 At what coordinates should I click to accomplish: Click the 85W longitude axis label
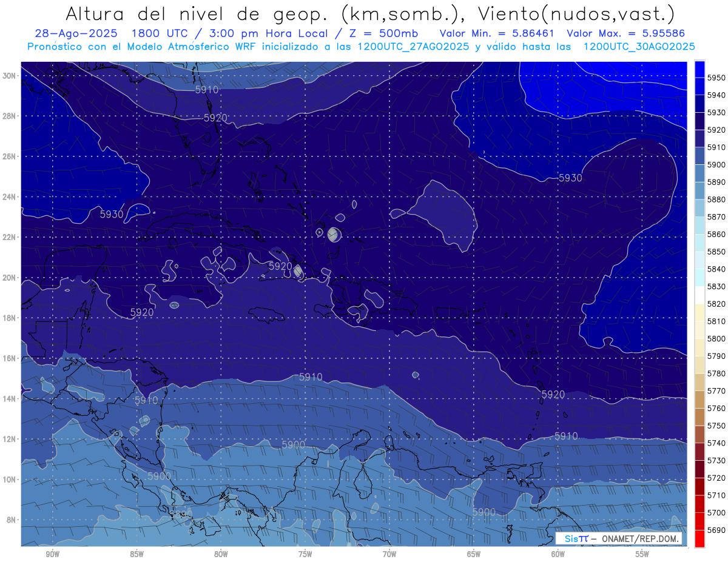pyautogui.click(x=136, y=554)
